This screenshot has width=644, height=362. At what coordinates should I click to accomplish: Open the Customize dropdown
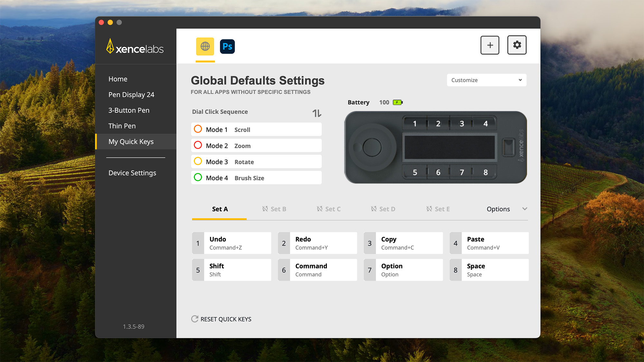click(x=487, y=80)
